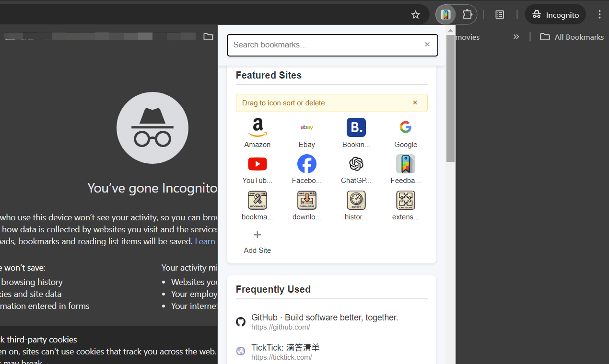This screenshot has width=609, height=364.
Task: Click the 'Learn' link on the Incognito page
Action: [206, 241]
